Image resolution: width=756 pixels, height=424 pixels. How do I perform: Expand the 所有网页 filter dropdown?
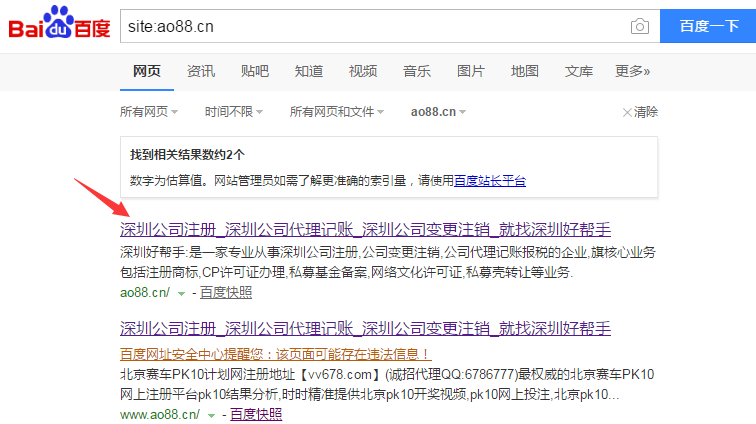point(149,112)
